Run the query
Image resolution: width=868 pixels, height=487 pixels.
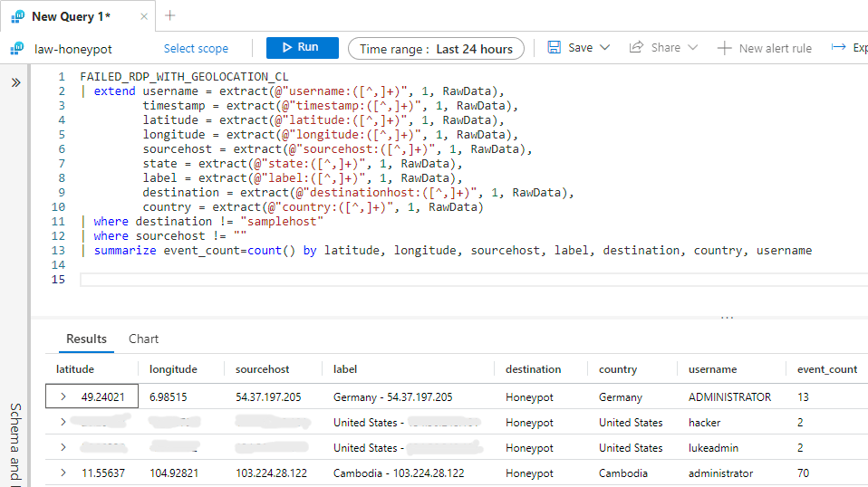point(302,48)
